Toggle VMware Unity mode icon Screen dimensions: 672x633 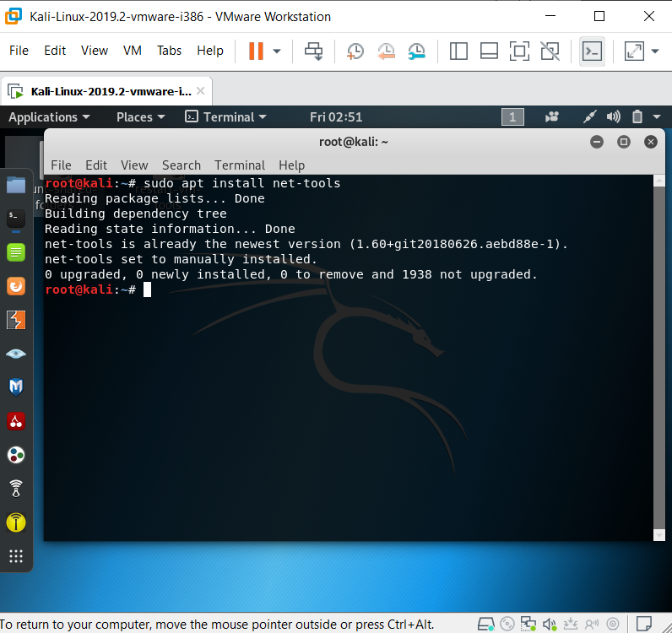550,51
